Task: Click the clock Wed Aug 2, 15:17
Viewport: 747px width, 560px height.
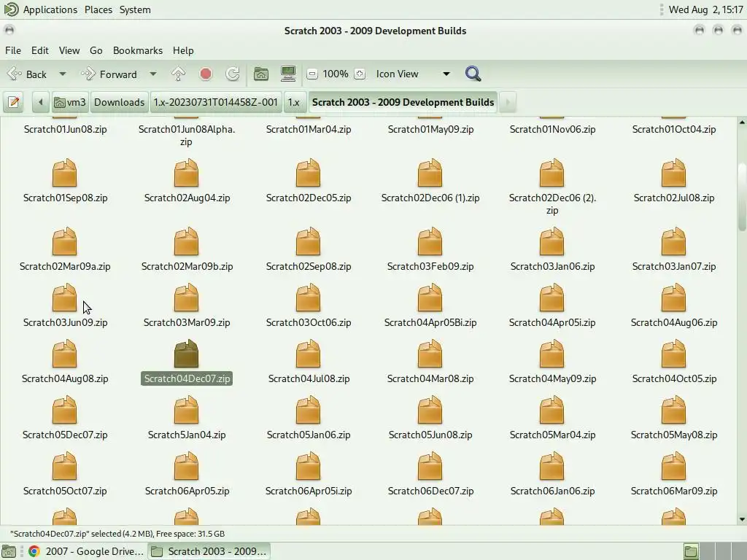Action: 705,9
